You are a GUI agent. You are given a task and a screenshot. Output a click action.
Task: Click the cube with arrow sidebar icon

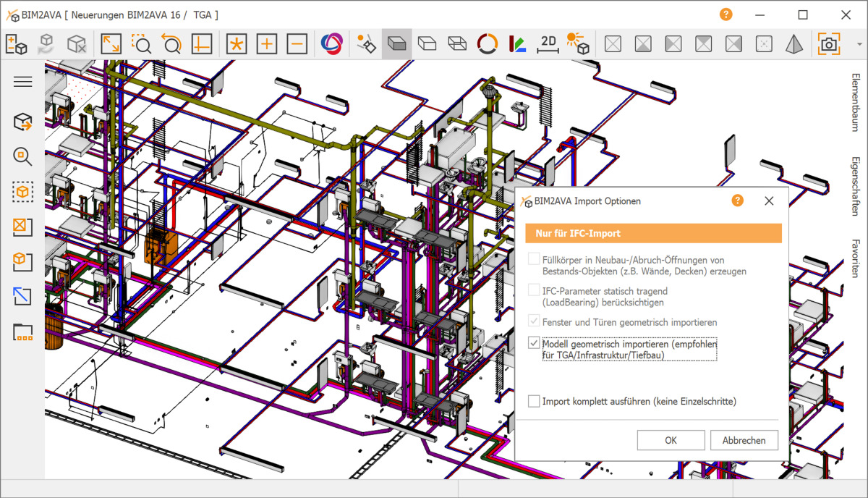(x=23, y=122)
